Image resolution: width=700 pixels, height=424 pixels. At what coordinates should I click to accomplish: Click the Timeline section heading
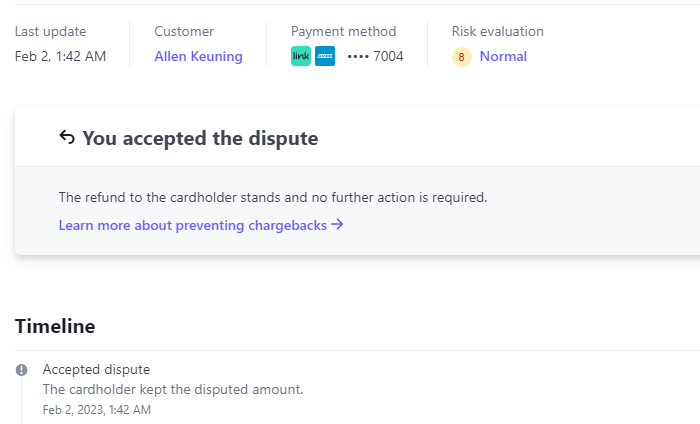[55, 326]
